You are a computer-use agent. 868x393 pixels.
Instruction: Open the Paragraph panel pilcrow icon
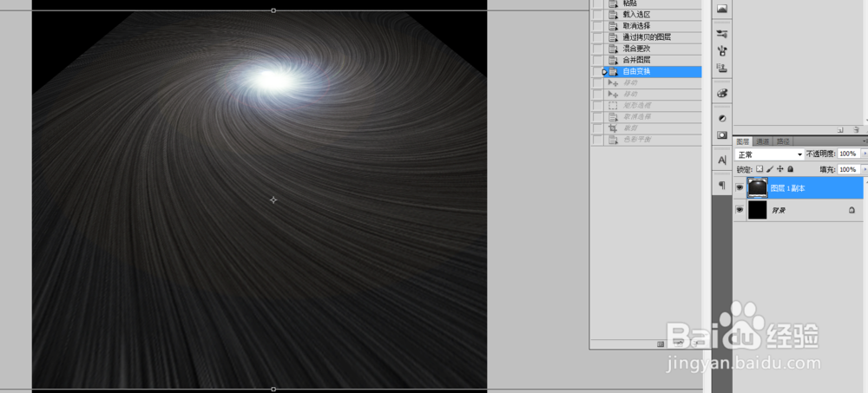[722, 186]
